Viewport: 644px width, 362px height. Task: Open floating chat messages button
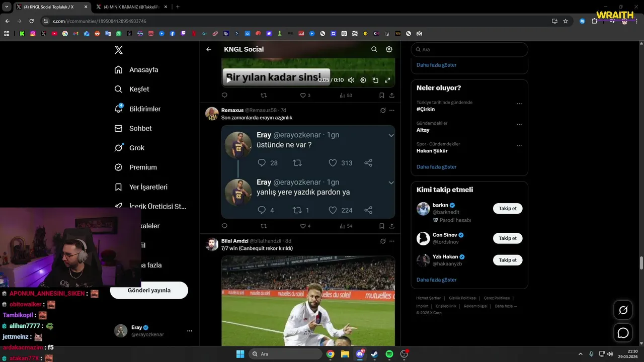click(x=623, y=333)
